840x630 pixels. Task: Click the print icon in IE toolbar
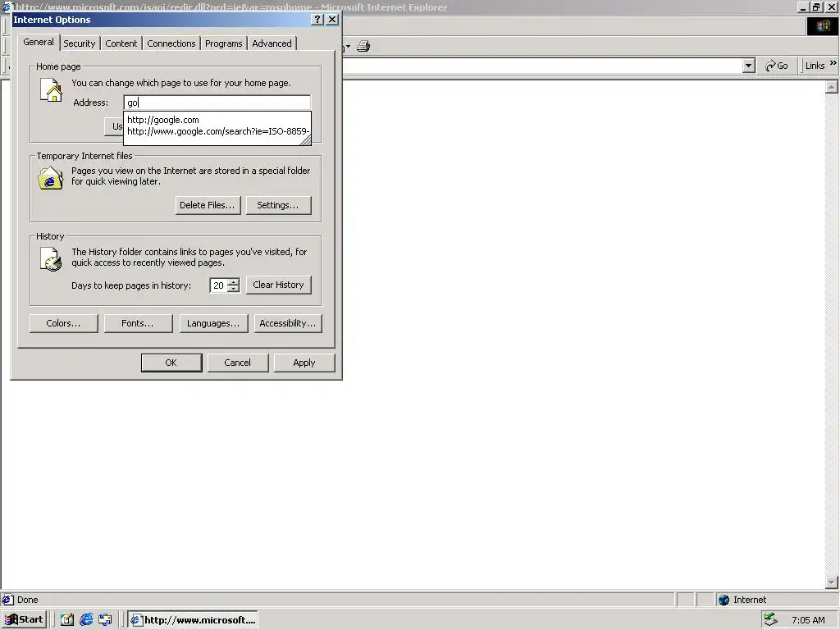[363, 46]
